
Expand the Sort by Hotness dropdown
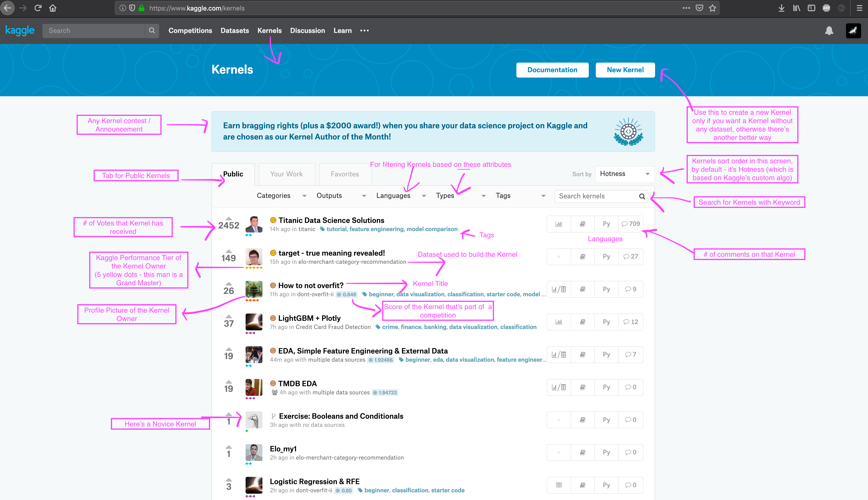pos(625,174)
